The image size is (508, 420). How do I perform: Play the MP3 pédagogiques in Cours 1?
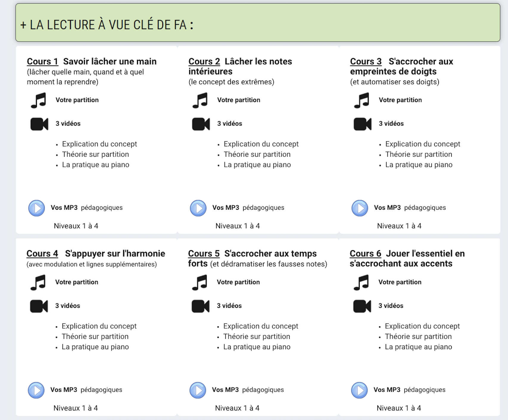(37, 208)
